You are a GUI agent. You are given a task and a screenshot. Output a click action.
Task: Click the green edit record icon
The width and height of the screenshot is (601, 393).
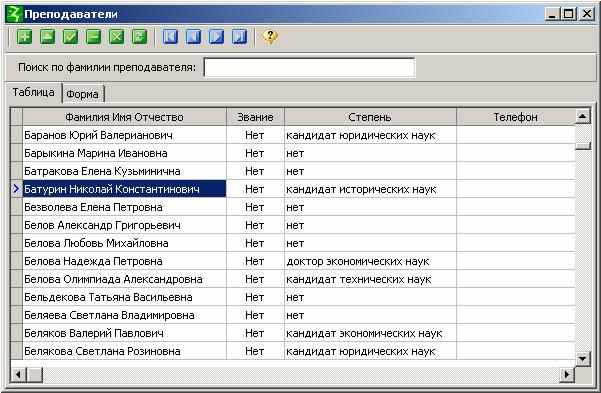(x=48, y=37)
